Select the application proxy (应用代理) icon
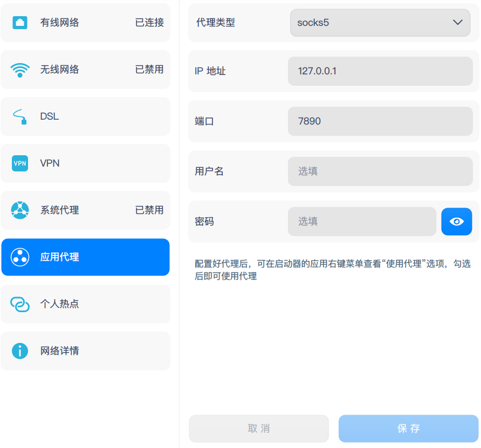The image size is (481, 448). pos(19,257)
